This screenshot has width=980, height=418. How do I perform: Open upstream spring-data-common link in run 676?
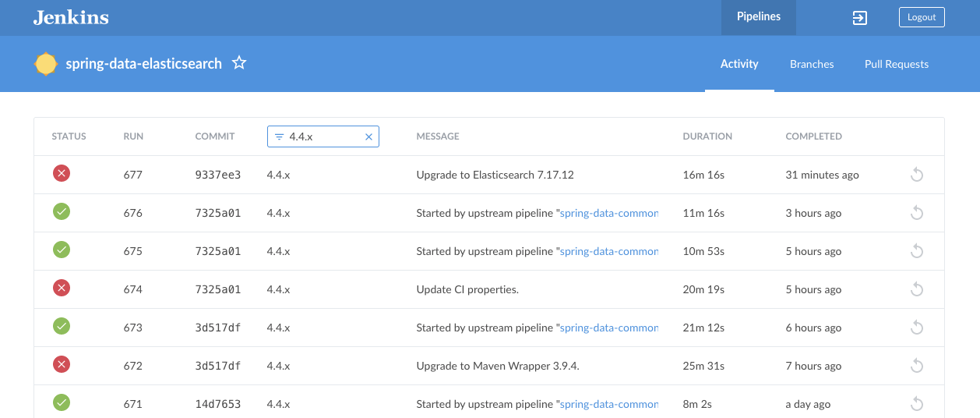pos(609,213)
